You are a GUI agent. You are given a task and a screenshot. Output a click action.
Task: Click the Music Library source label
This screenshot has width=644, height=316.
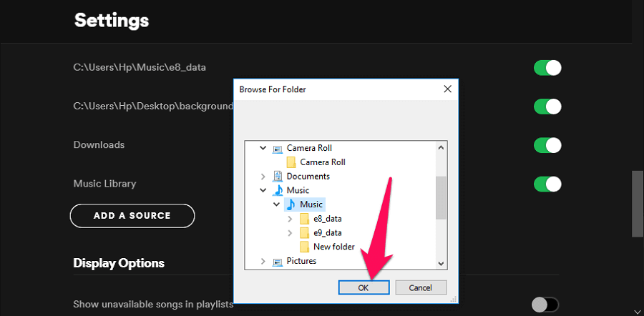click(x=104, y=184)
